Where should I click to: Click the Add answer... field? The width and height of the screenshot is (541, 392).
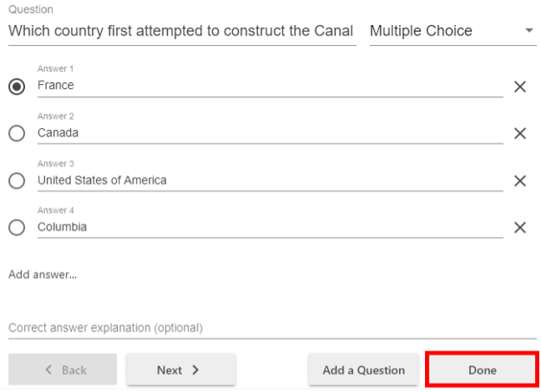43,274
